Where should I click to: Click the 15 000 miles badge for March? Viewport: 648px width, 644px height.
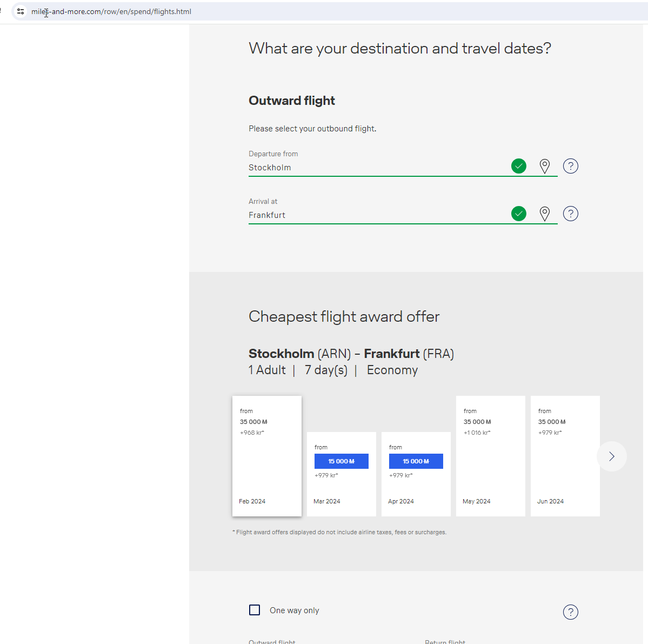pos(342,461)
